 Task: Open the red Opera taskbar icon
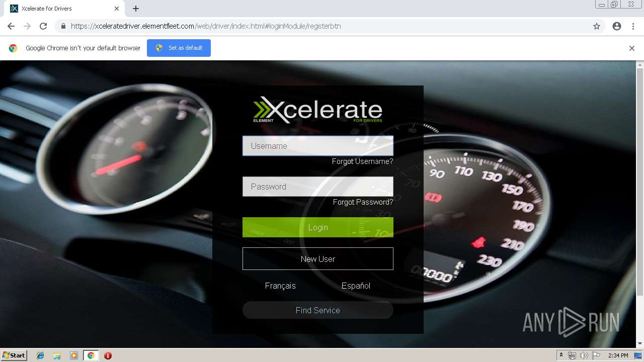[108, 355]
